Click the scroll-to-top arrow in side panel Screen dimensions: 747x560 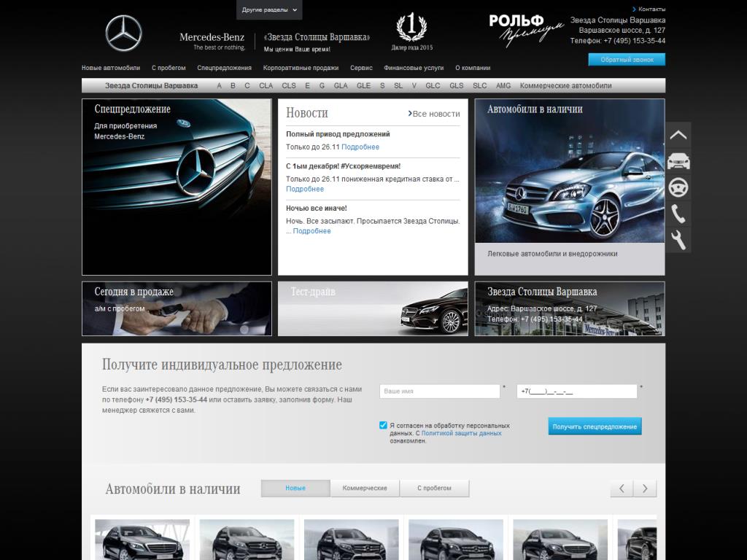point(678,135)
